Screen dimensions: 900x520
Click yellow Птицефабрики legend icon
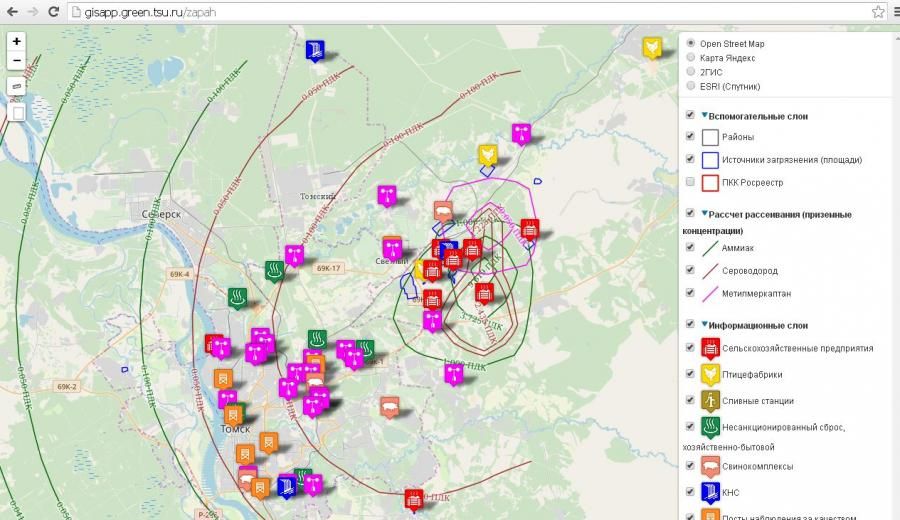pos(710,375)
